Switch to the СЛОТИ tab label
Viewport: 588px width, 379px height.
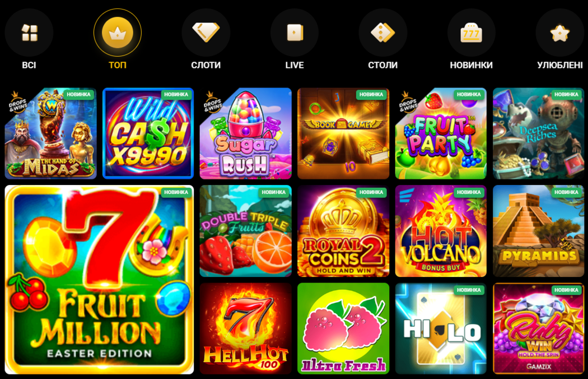206,65
